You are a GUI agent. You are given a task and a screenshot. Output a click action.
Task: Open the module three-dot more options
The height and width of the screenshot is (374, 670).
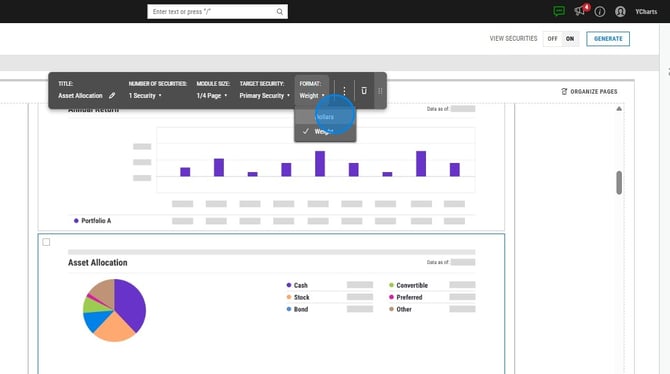(x=344, y=91)
